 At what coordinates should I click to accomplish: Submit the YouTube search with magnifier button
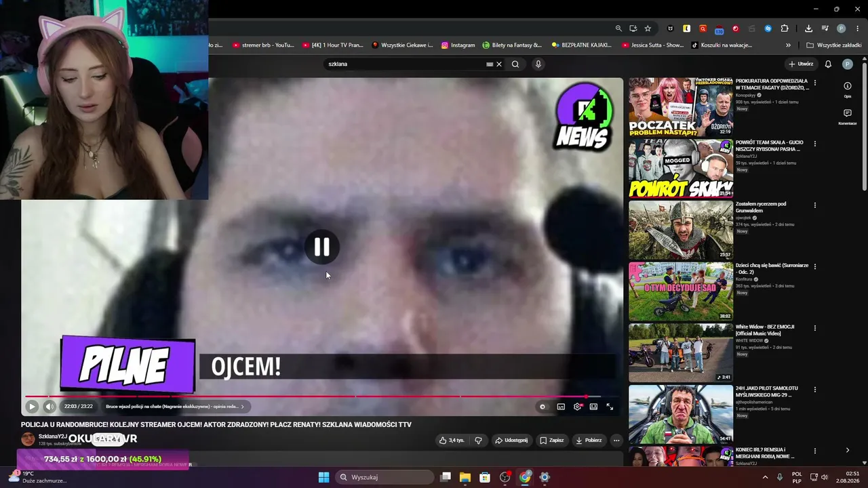coord(515,64)
